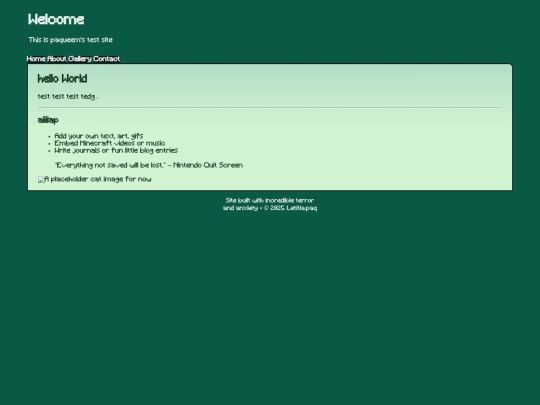This screenshot has height=405, width=540.
Task: Click the 'placeholder cat image for now' alt text
Action: coord(98,179)
